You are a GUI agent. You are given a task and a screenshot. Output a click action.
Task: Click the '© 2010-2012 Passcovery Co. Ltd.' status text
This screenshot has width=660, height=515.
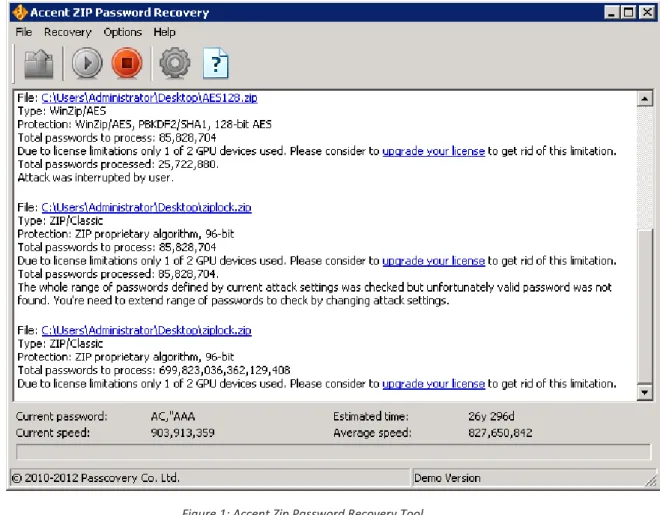coord(96,478)
